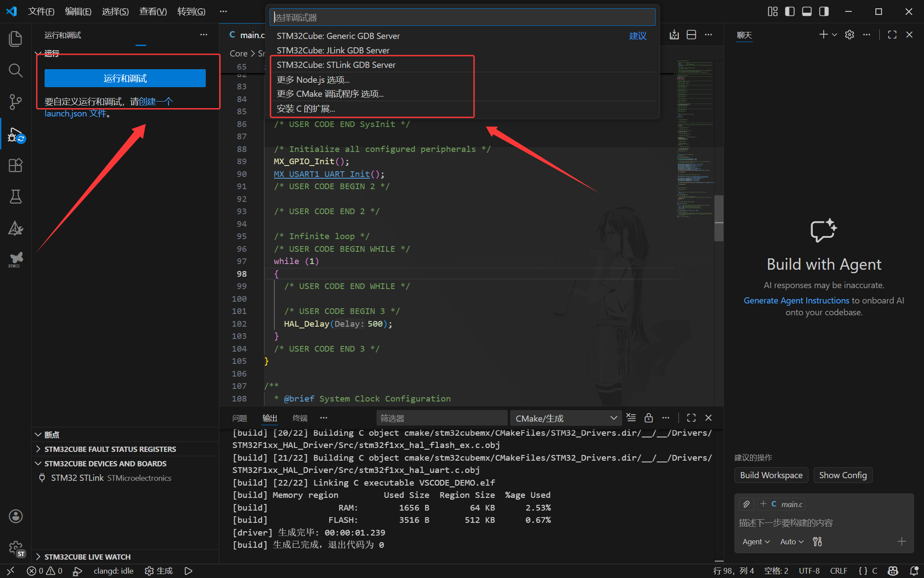924x578 pixels.
Task: Open the CMake/生成 output channel dropdown
Action: 566,418
